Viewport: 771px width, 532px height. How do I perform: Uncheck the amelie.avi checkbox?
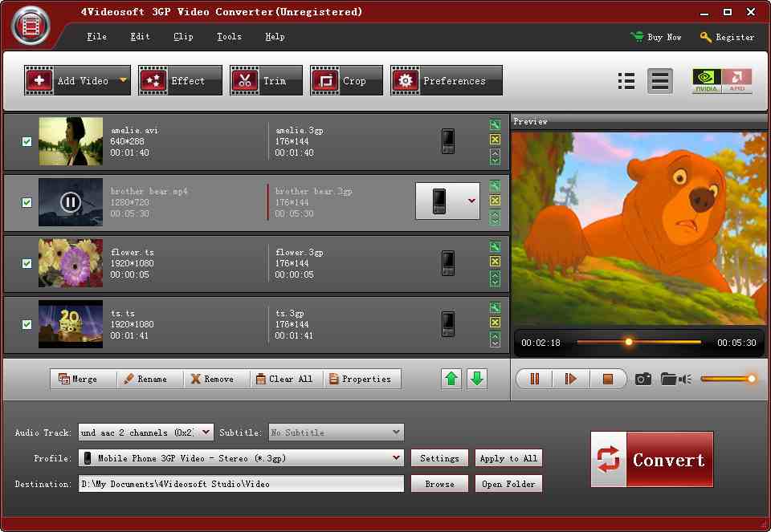(x=27, y=141)
